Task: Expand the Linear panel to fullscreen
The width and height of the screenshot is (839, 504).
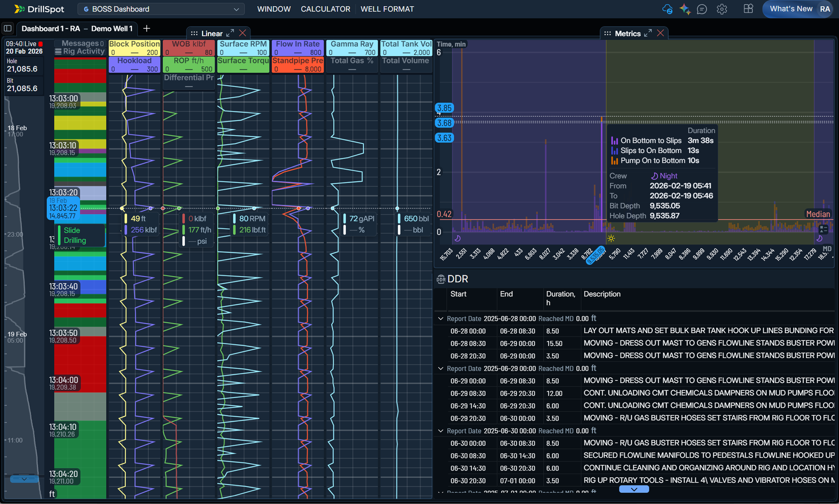Action: pos(230,33)
